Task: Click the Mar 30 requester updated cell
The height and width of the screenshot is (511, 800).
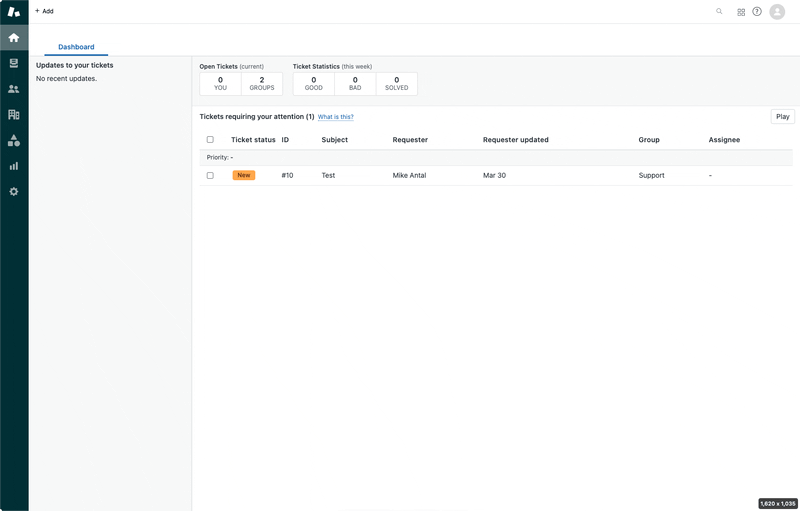Action: [494, 175]
